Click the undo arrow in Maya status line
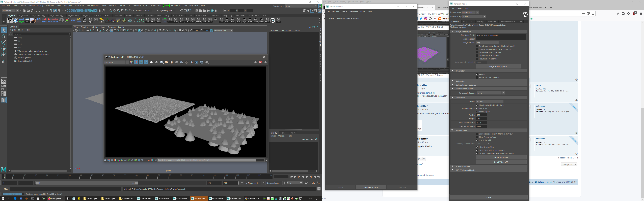 [x=36, y=11]
